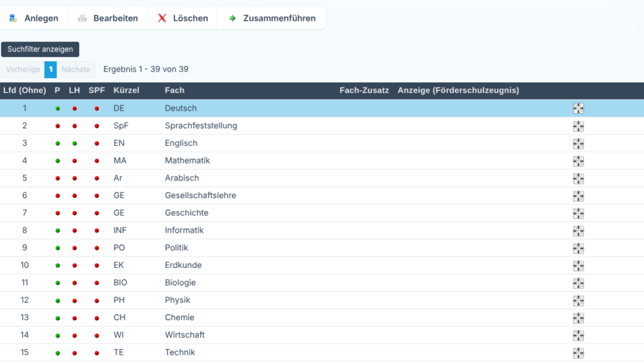Click the Politik subject name
Viewport: 644px width, 363px height.
click(x=177, y=248)
